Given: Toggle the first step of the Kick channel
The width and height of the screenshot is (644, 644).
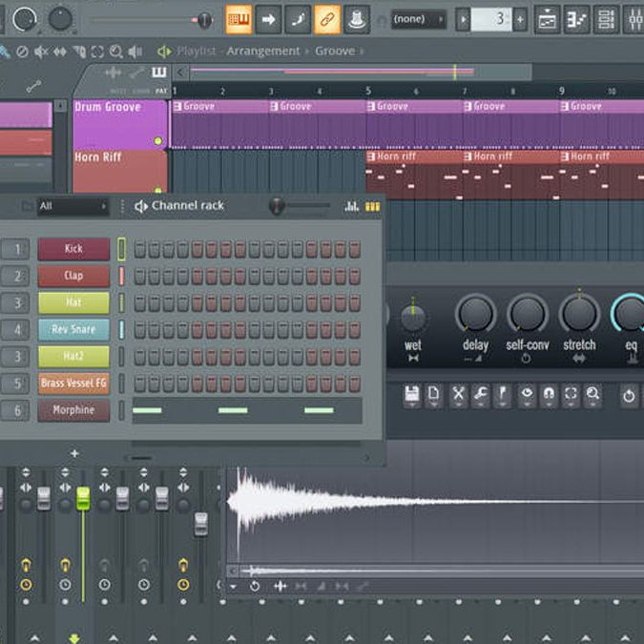Looking at the screenshot, I should (x=140, y=250).
